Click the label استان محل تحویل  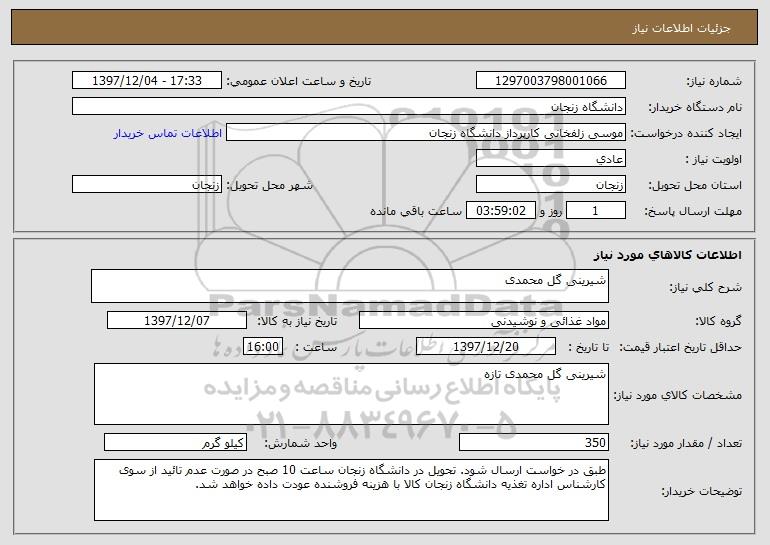(695, 186)
